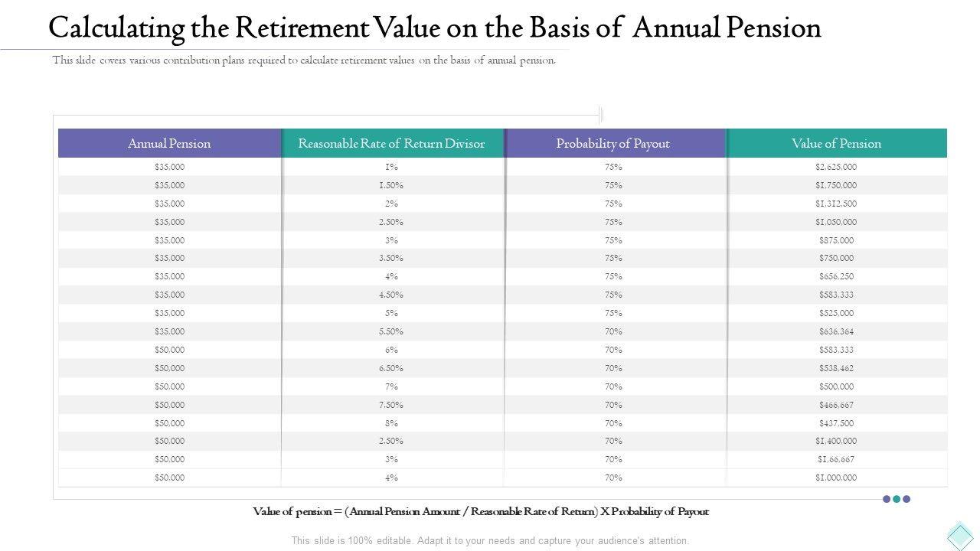Select the $466,667 pension value cell
Image resolution: width=980 pixels, height=551 pixels.
click(836, 405)
